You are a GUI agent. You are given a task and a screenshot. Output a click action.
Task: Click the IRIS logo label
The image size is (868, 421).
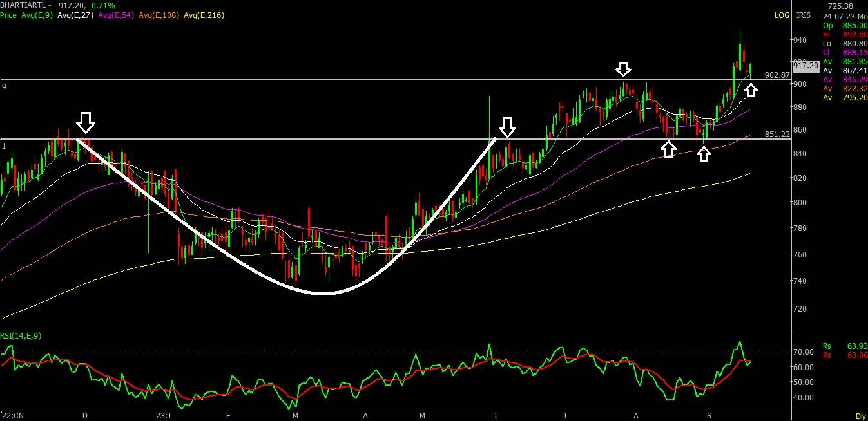coord(803,15)
